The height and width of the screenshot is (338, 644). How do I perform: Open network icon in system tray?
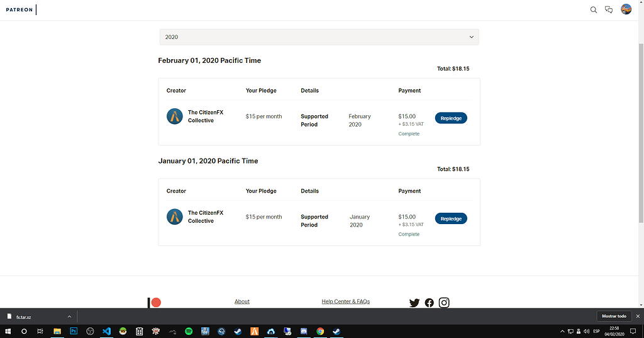[570, 331]
